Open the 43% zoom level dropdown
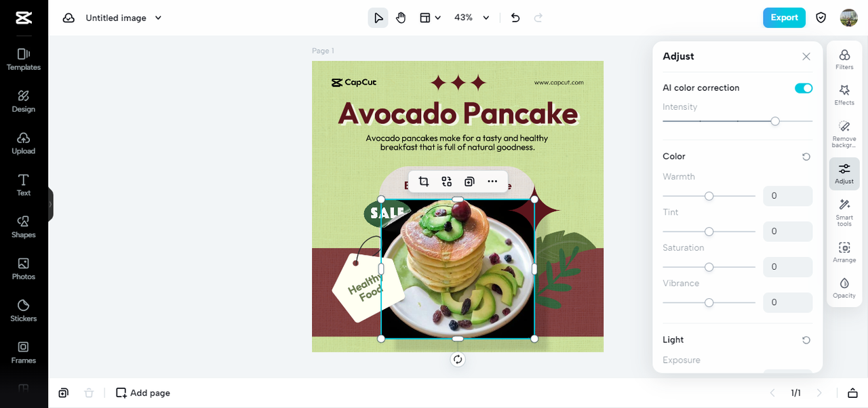The height and width of the screenshot is (408, 868). pos(472,18)
